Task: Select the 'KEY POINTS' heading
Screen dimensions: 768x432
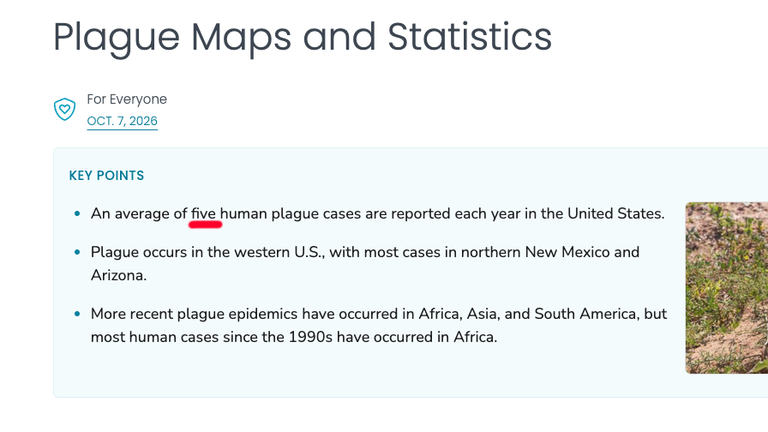Action: click(x=106, y=175)
